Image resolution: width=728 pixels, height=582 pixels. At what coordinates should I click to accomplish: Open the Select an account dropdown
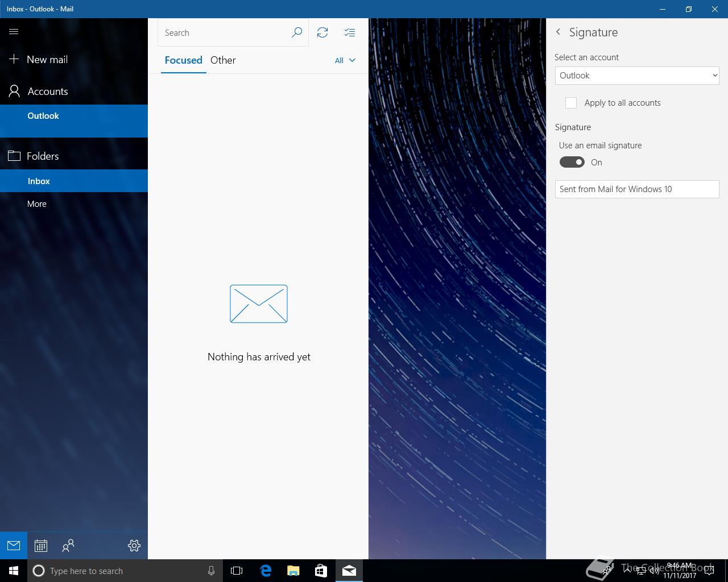tap(637, 76)
